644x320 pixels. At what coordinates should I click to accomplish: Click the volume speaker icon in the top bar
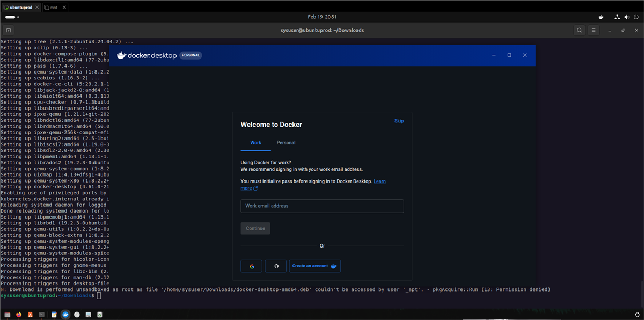pyautogui.click(x=626, y=17)
